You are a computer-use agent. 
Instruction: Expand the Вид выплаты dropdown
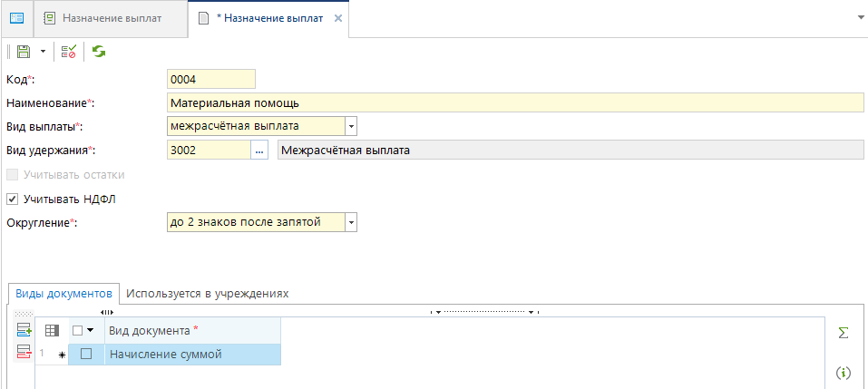pos(351,126)
